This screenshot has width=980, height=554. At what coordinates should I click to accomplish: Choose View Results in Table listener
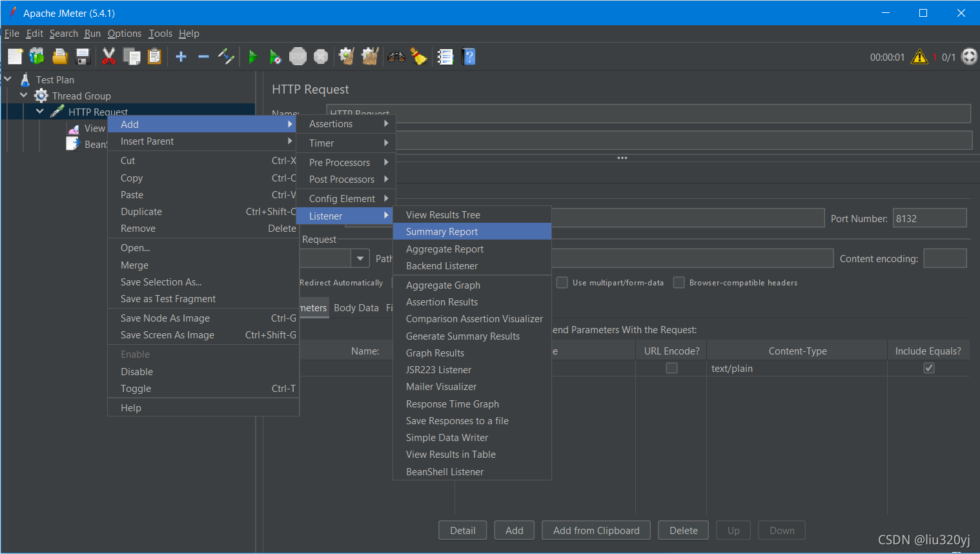[472, 455]
